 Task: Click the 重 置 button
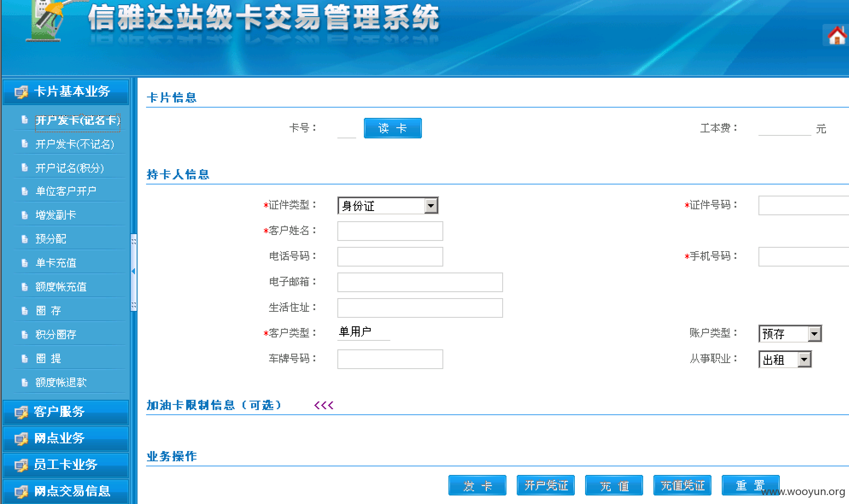[751, 485]
